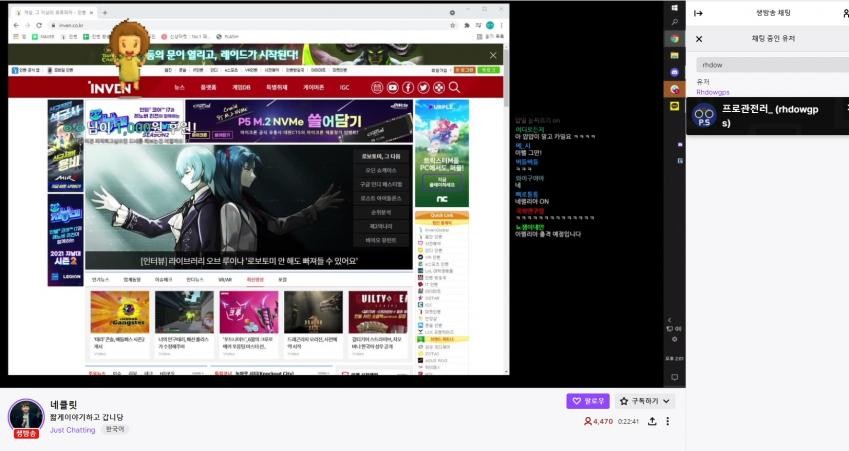This screenshot has height=451, width=849.
Task: Open a new browser tab
Action: pos(105,12)
